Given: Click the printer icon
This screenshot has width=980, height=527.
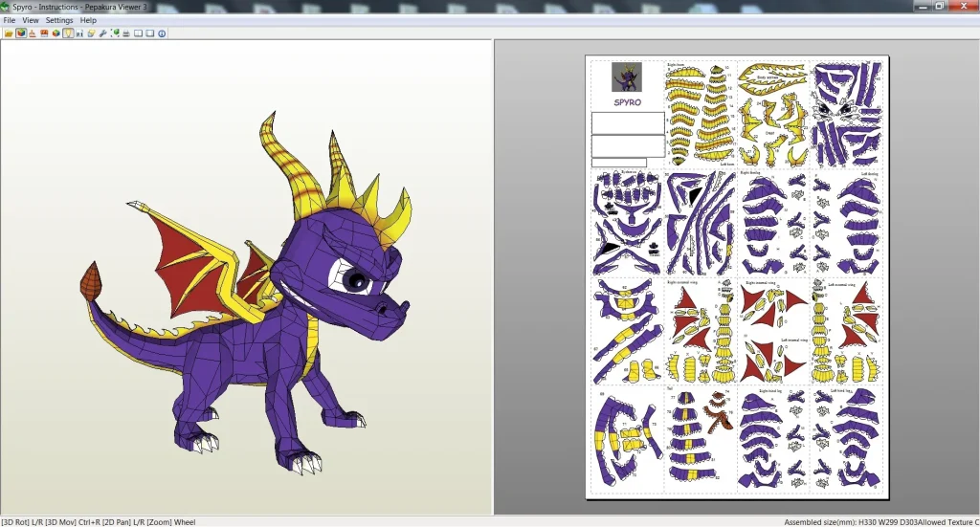Looking at the screenshot, I should tap(126, 33).
